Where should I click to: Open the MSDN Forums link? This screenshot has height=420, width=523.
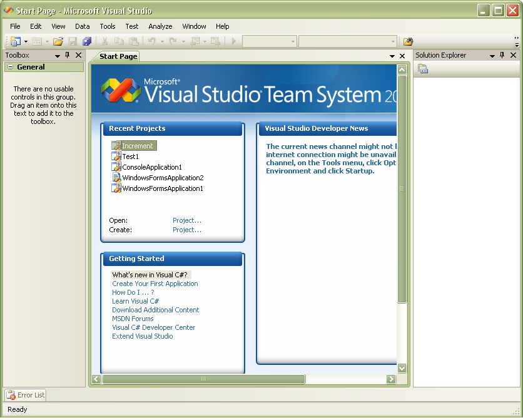click(x=133, y=319)
